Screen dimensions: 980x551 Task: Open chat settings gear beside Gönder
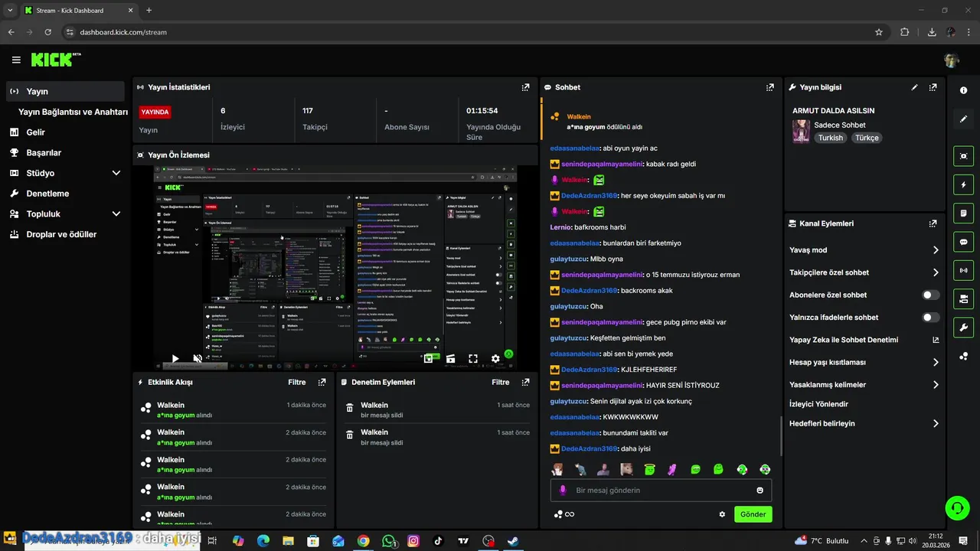tap(722, 514)
